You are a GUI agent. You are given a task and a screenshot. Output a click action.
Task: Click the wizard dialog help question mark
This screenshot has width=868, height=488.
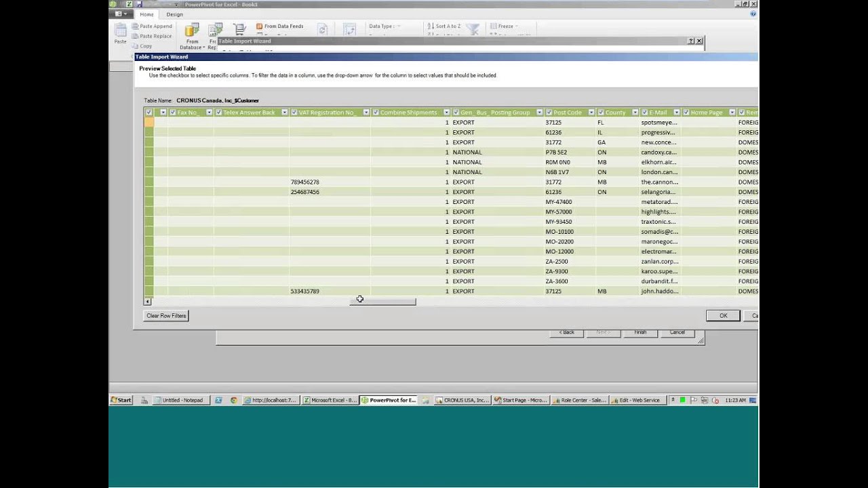(x=691, y=41)
